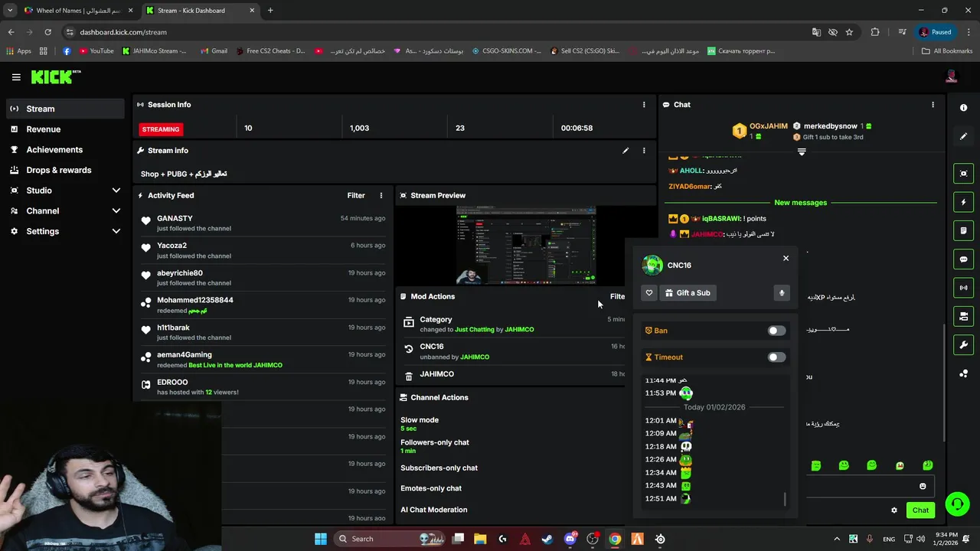Click the heart icon in the CNC16 card
The image size is (980, 551).
649,292
